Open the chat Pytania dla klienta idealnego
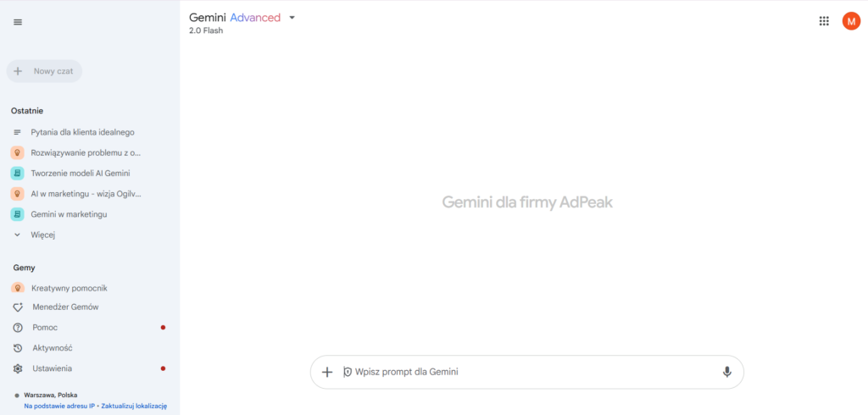868x415 pixels. (82, 132)
